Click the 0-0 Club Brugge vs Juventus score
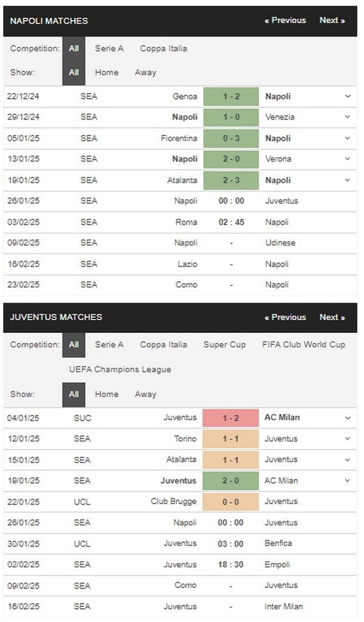The image size is (364, 622). point(233,502)
